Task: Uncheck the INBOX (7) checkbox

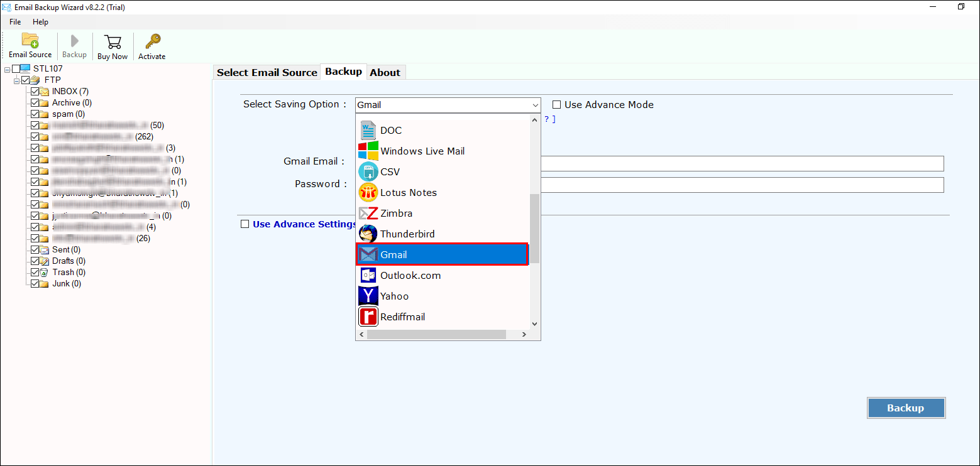Action: pos(35,92)
